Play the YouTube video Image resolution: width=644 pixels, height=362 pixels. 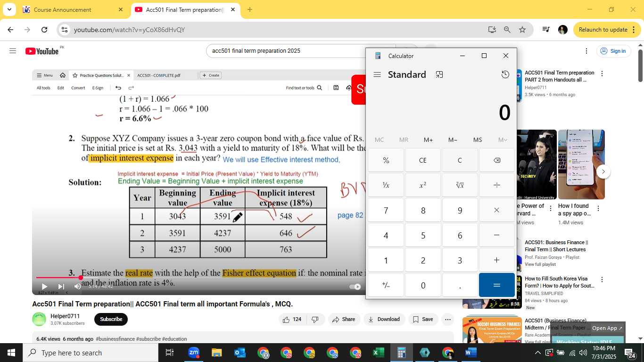tap(44, 287)
